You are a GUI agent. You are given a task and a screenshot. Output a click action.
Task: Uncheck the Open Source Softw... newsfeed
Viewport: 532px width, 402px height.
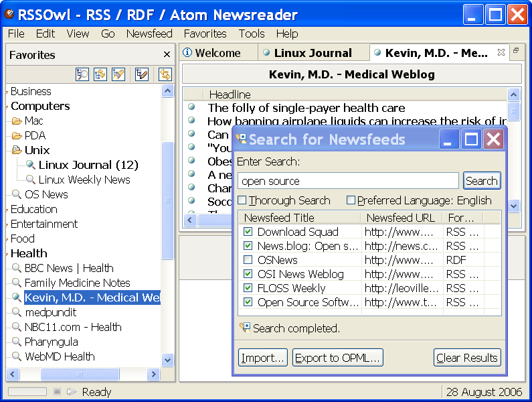pos(248,302)
